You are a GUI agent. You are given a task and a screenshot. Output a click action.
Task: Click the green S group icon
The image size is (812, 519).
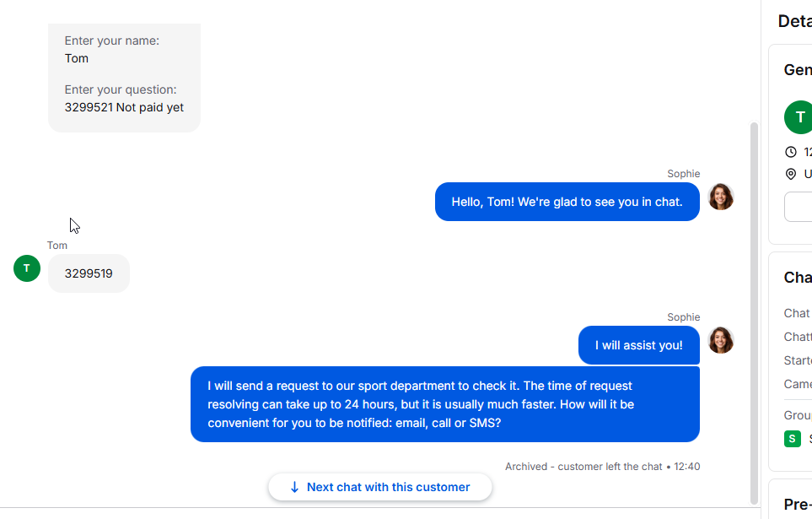[x=793, y=439]
